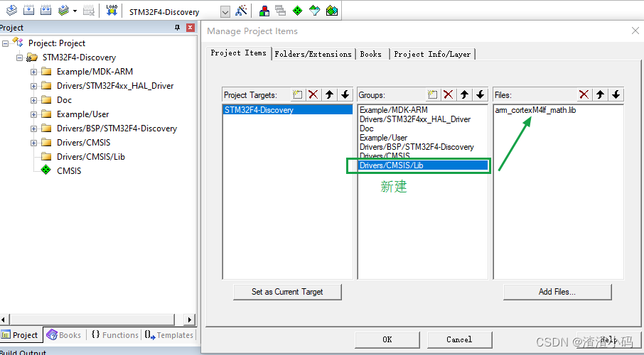The image size is (644, 355).
Task: Open Options for Target wand icon
Action: click(x=241, y=10)
